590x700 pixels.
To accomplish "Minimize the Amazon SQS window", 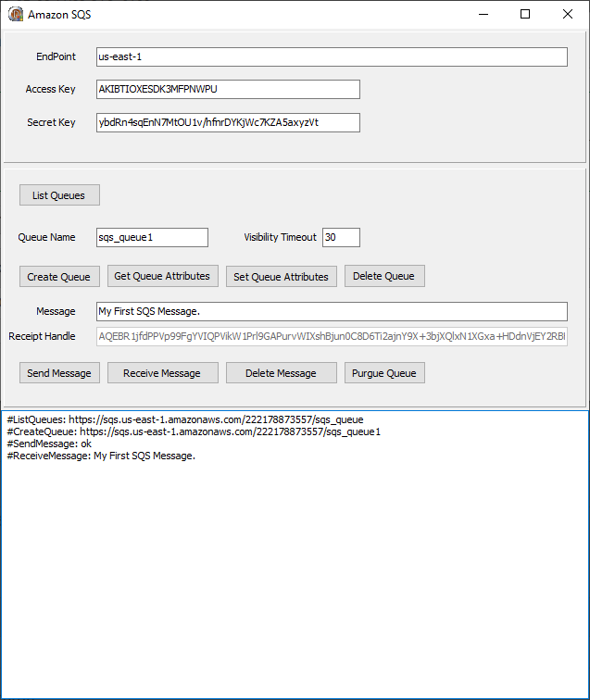I will 483,14.
